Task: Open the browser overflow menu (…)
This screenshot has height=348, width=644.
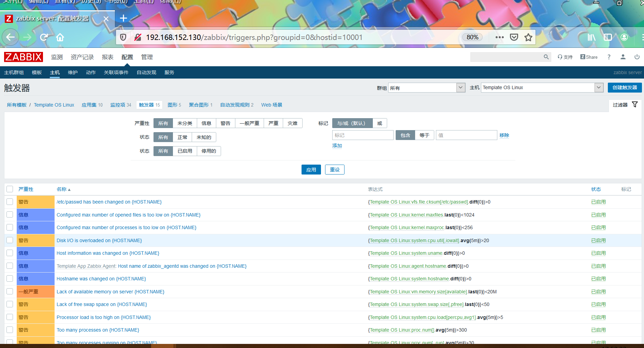Action: tap(499, 37)
